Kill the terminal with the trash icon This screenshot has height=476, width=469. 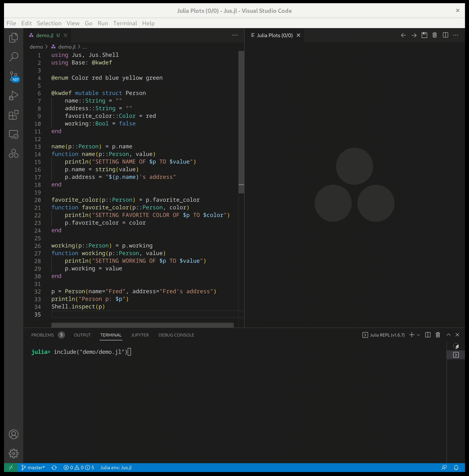(438, 335)
